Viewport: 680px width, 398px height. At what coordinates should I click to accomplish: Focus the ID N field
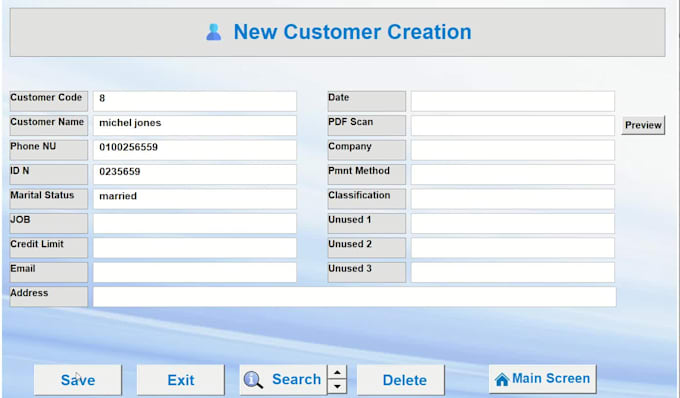(195, 174)
